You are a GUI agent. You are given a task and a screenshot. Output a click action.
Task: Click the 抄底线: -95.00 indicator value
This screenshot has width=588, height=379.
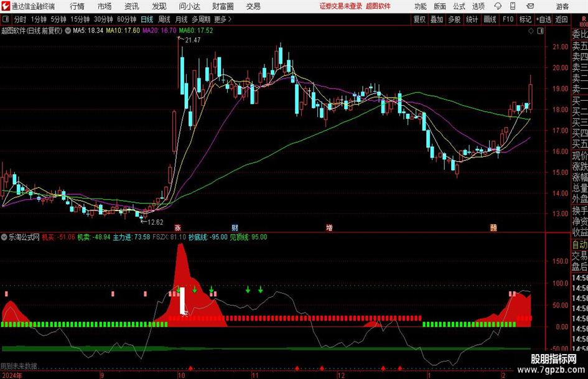208,237
